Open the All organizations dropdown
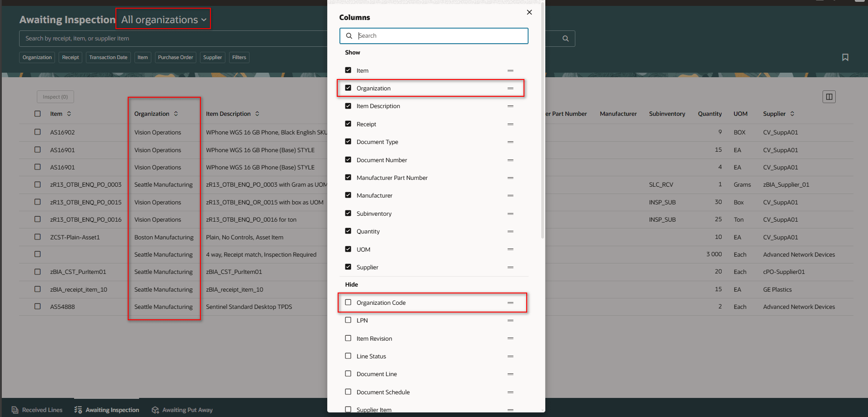This screenshot has width=868, height=417. (163, 19)
